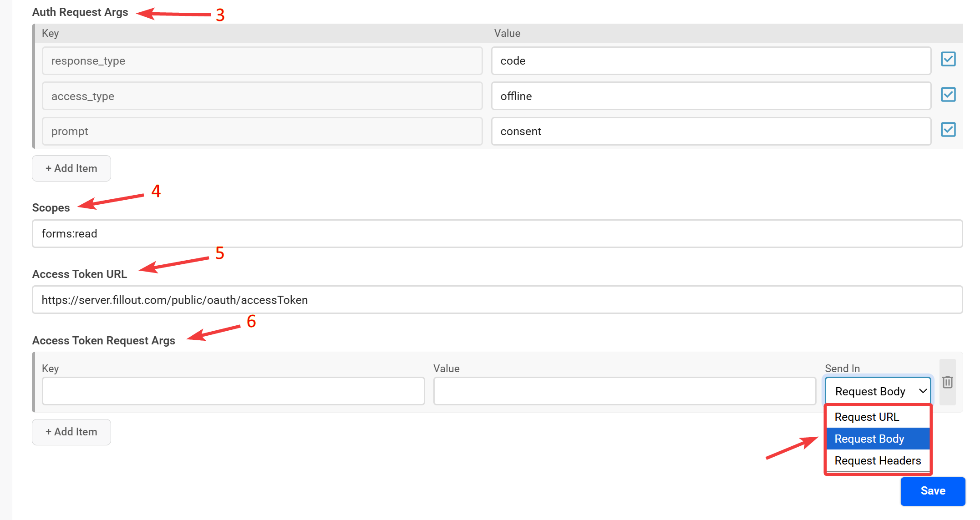Click the trash icon to delete the request arg row
Screen dimensions: 980x520
948,383
